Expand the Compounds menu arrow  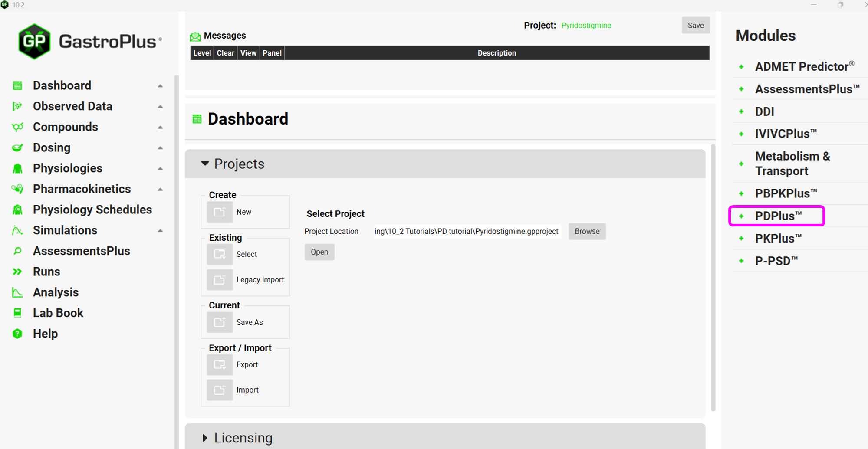coord(160,127)
